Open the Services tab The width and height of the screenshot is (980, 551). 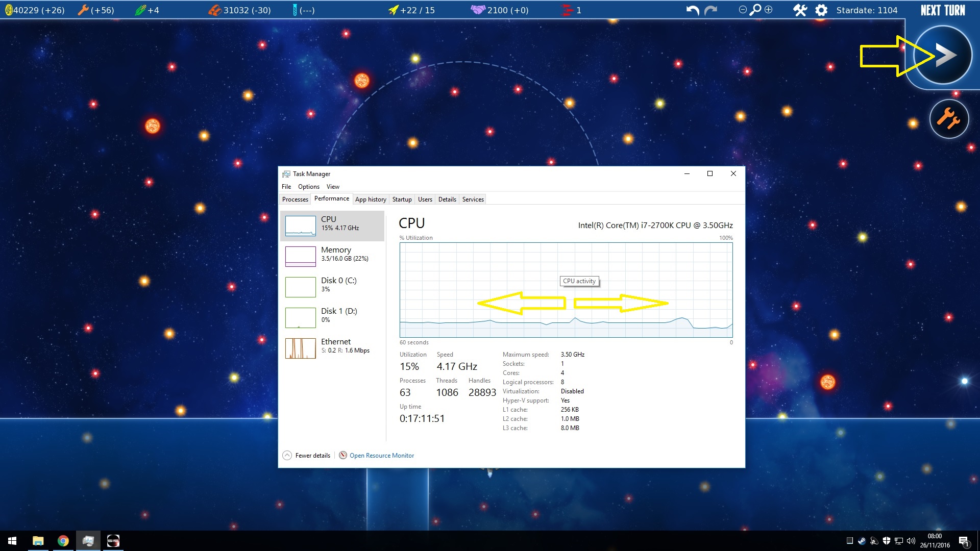click(x=473, y=199)
